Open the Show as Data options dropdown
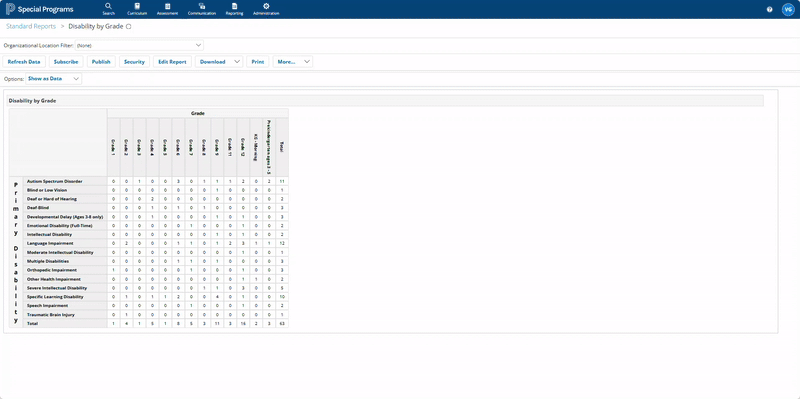 [54, 79]
